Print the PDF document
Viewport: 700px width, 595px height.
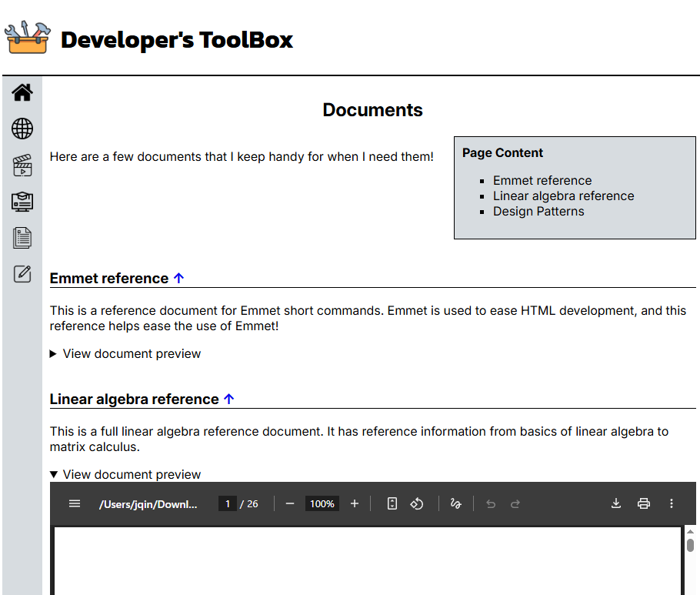coord(644,503)
